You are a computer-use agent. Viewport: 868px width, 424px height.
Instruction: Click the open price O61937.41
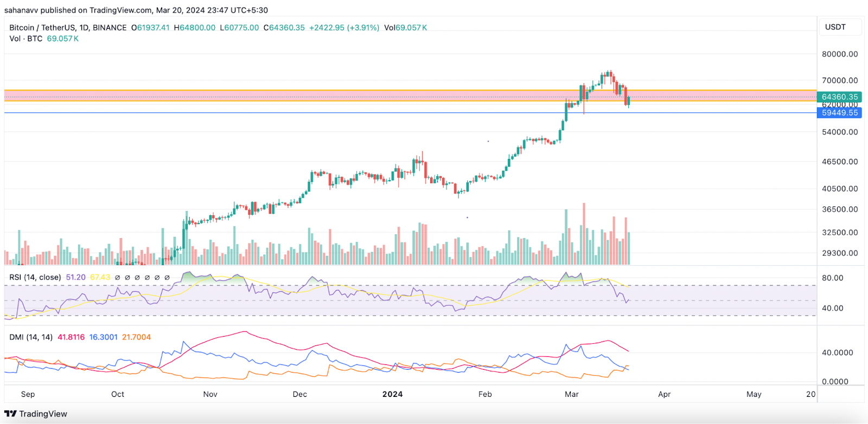point(150,28)
